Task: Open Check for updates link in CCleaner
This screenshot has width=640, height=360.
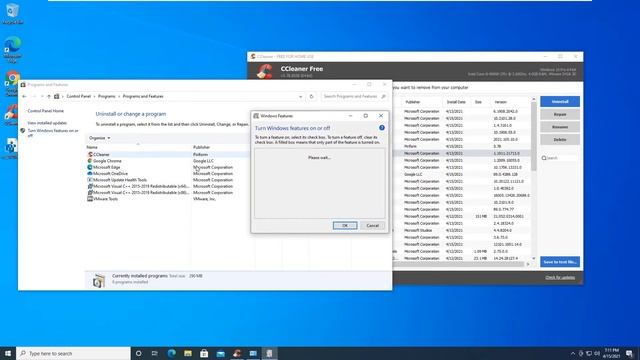Action: pyautogui.click(x=560, y=278)
